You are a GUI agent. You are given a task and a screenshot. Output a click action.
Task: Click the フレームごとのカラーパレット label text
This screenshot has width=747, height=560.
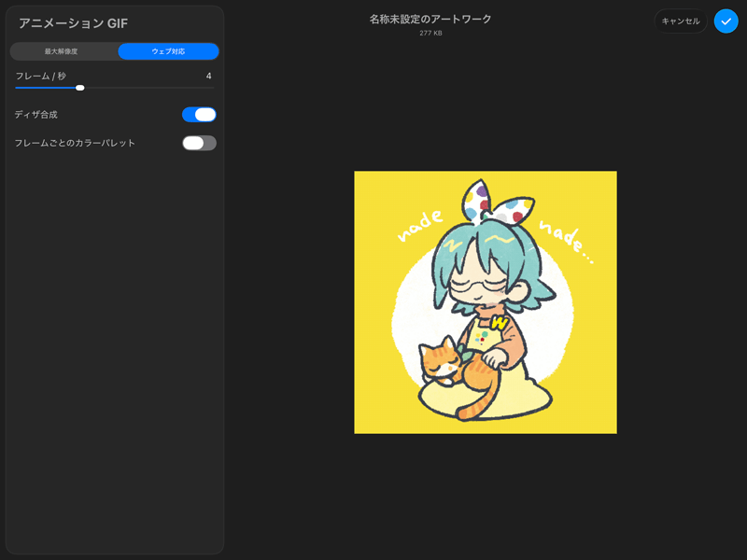tap(75, 143)
